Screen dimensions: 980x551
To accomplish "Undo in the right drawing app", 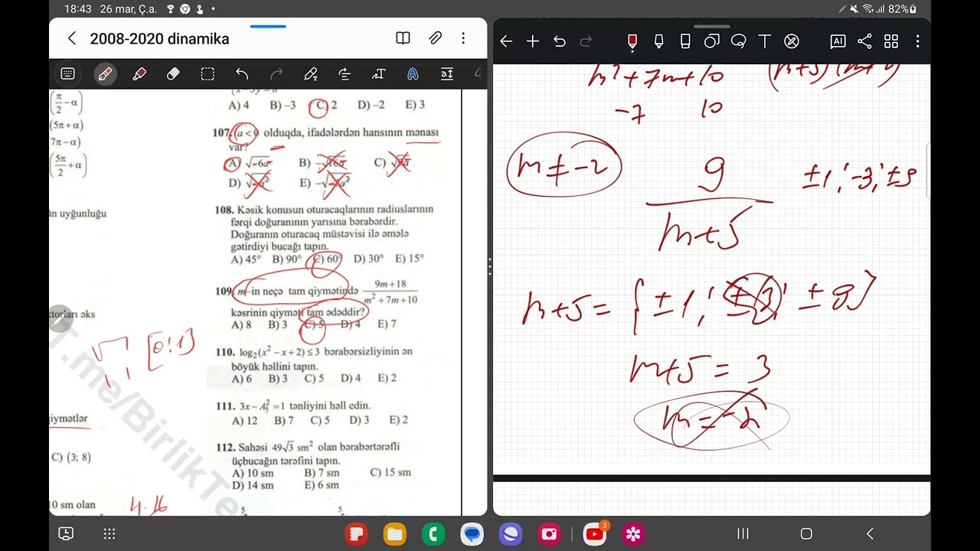I will (x=560, y=41).
